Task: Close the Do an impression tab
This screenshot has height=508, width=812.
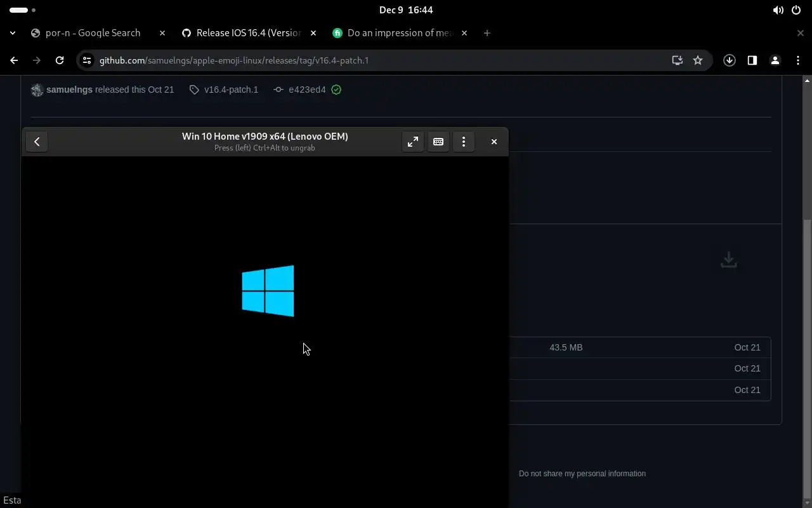Action: click(x=464, y=33)
